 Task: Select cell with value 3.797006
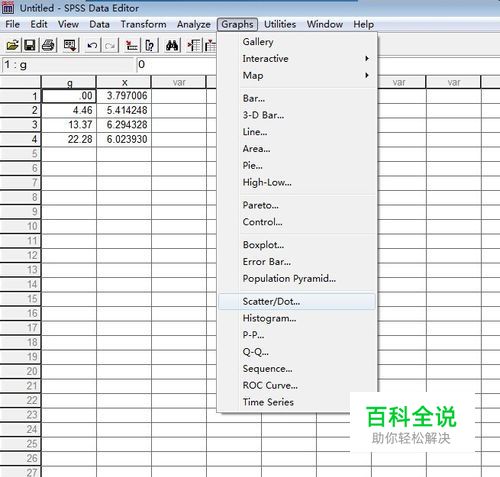124,96
